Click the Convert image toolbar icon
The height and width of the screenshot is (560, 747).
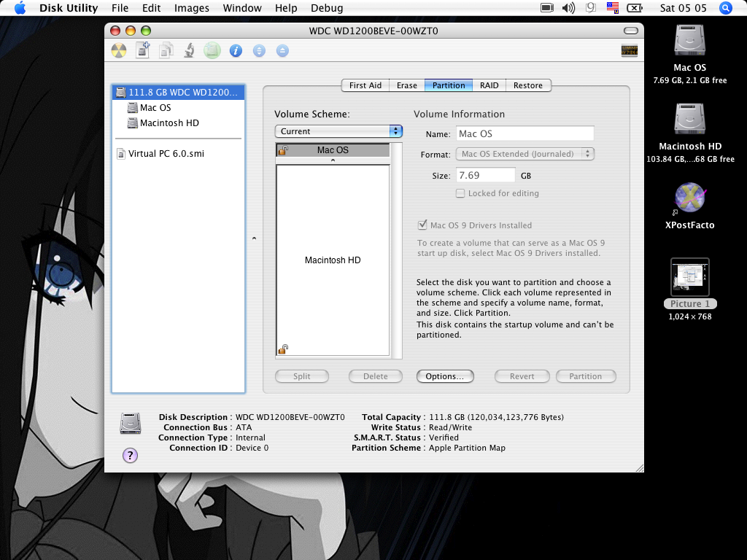[166, 50]
